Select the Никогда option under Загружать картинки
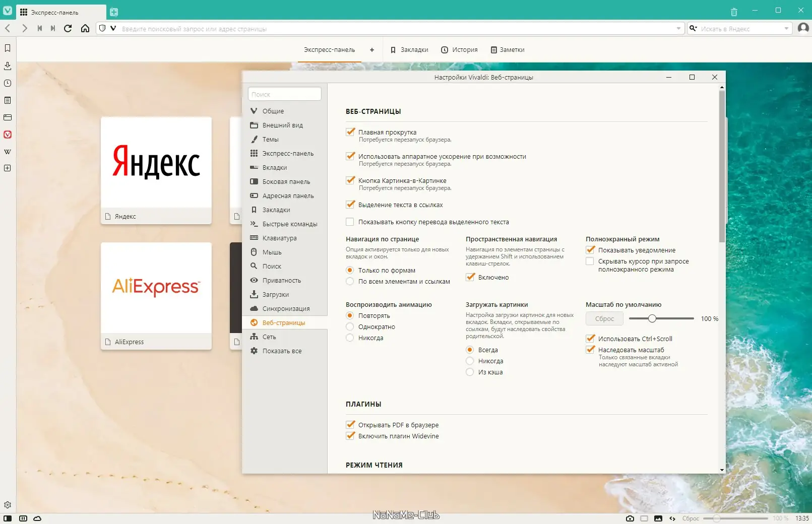The width and height of the screenshot is (812, 524). coord(470,361)
